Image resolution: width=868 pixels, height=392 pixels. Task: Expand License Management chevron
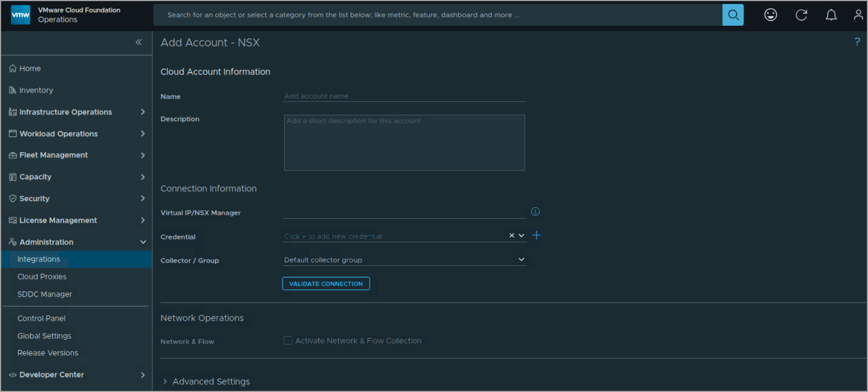click(x=143, y=220)
